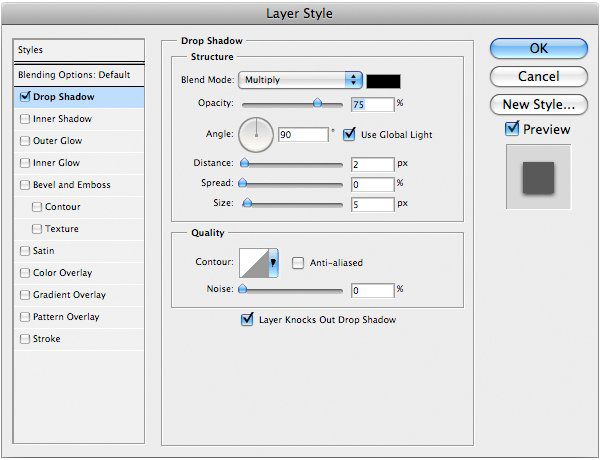Image resolution: width=600 pixels, height=460 pixels.
Task: Click the Angle dial control
Action: coord(256,133)
